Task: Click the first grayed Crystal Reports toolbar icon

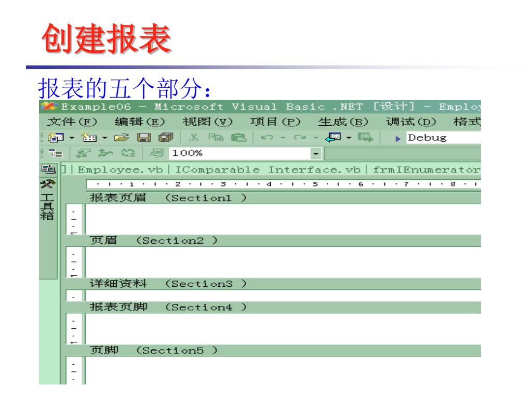Action: tap(84, 153)
